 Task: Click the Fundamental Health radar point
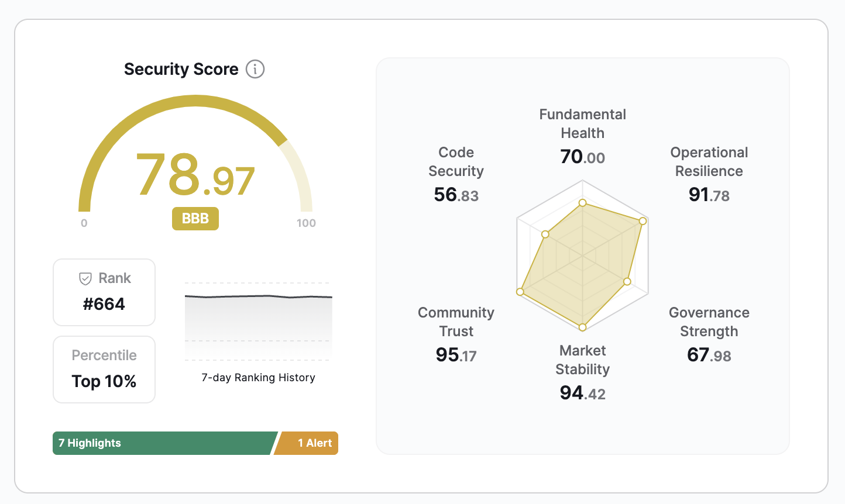tap(582, 203)
